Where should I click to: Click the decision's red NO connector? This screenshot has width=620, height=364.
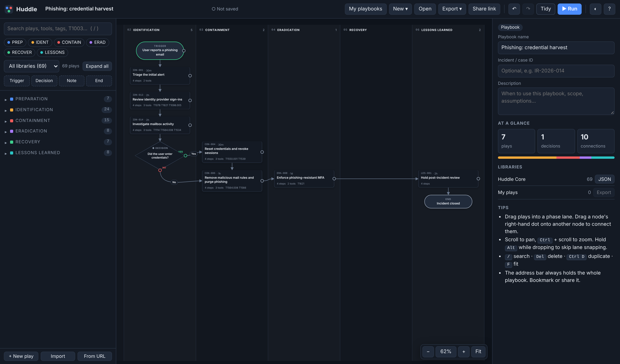click(x=160, y=170)
